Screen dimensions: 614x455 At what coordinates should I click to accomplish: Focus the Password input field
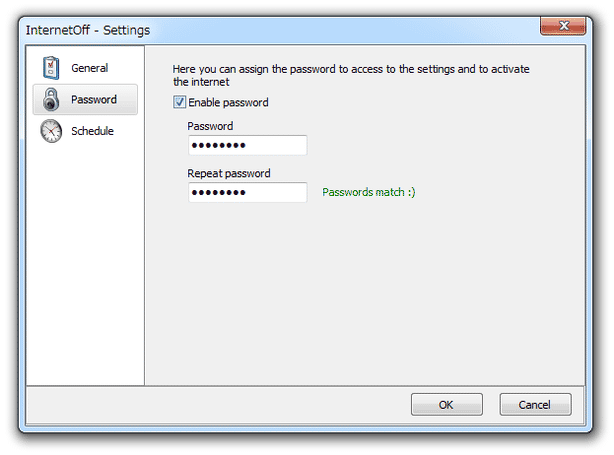pyautogui.click(x=247, y=145)
